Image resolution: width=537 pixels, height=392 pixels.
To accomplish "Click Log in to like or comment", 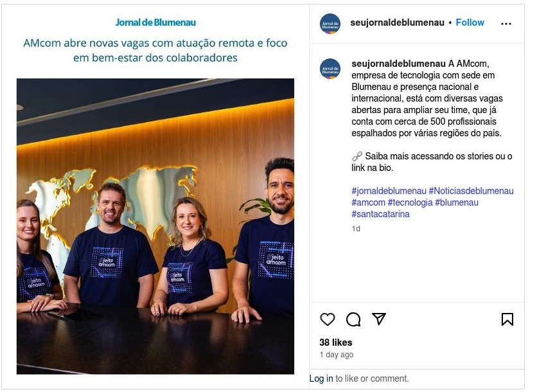I will click(321, 379).
